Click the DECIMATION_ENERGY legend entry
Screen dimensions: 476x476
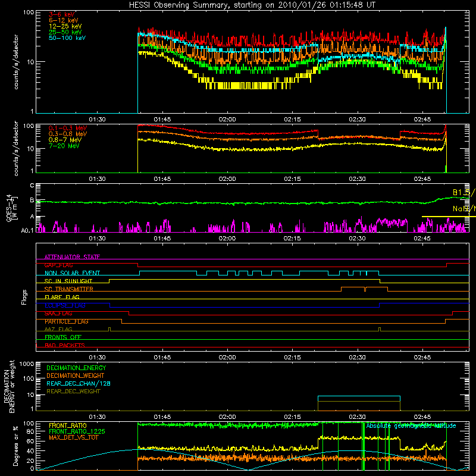pyautogui.click(x=76, y=368)
